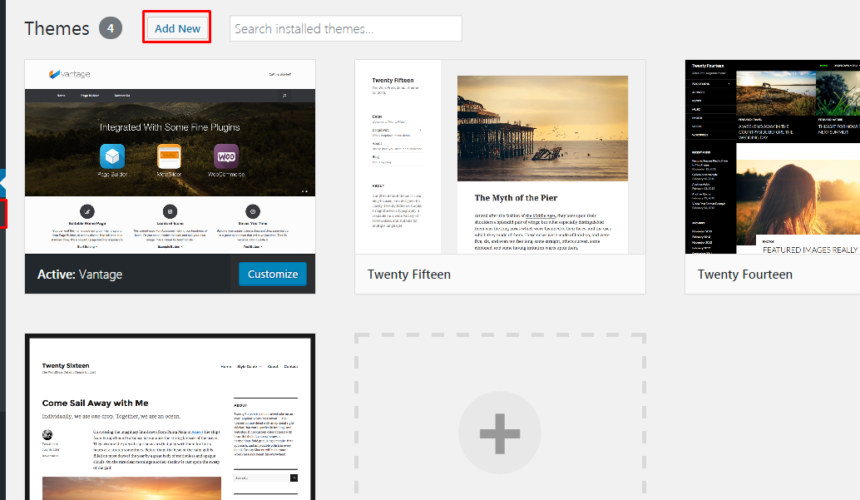Open the Twenty Fifteen theme preview
Screen dimensions: 860x500
(500, 157)
